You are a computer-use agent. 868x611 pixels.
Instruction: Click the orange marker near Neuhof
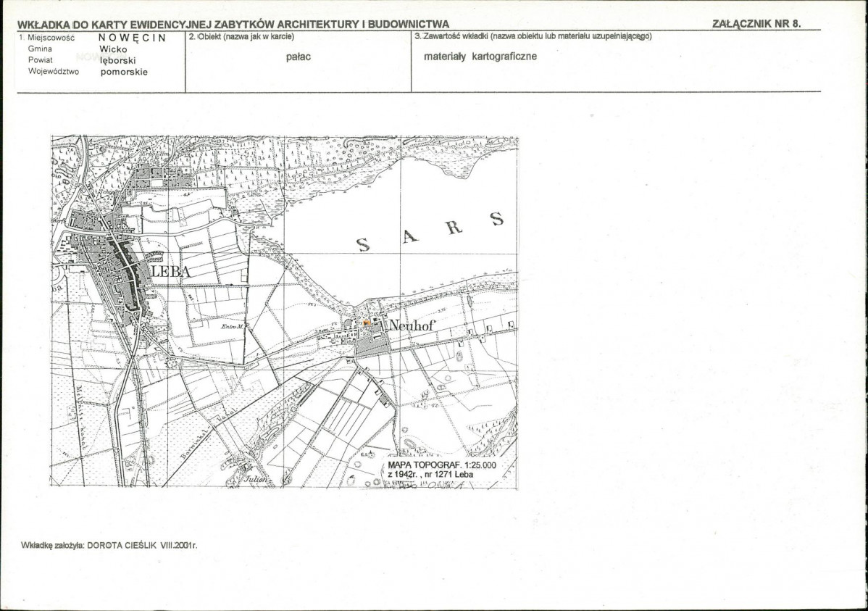(367, 323)
